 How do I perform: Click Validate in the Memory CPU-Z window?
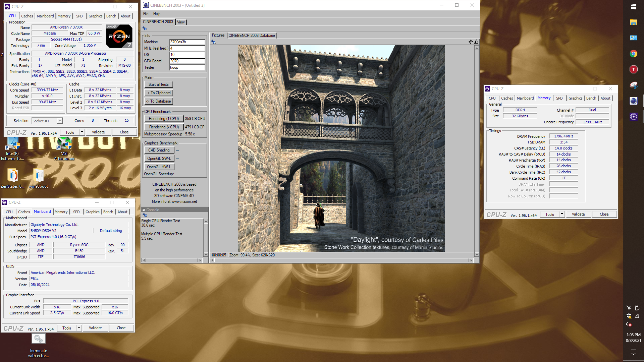pos(578,214)
